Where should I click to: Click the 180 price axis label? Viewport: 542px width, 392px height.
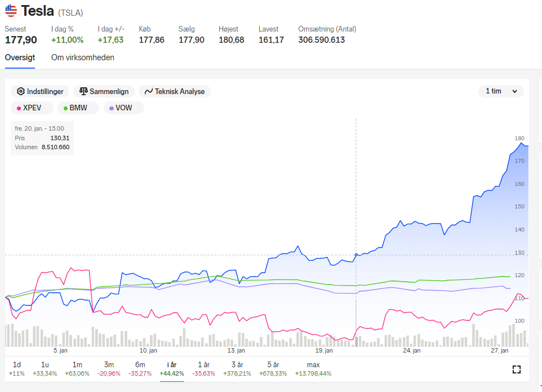519,139
